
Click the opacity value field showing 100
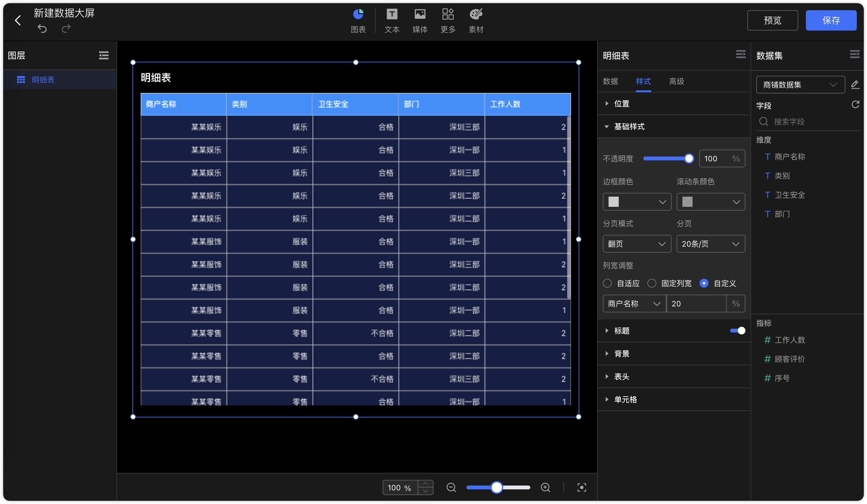[x=722, y=158]
